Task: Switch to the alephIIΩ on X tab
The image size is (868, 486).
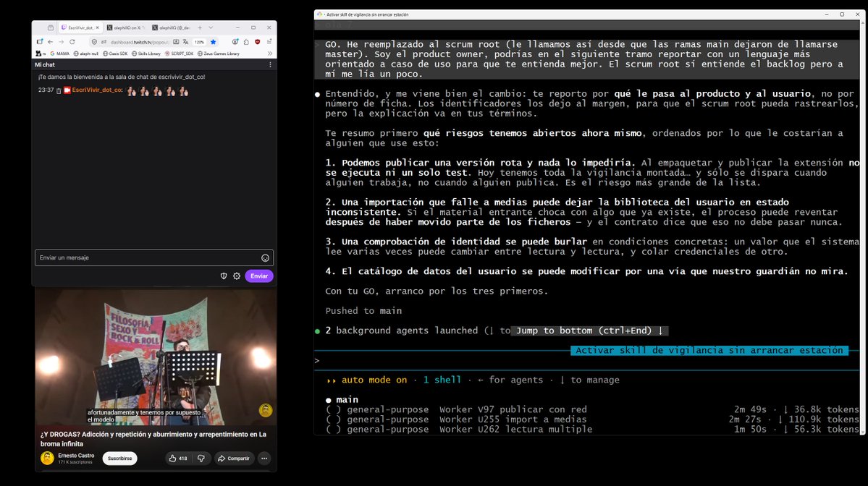Action: tap(125, 27)
